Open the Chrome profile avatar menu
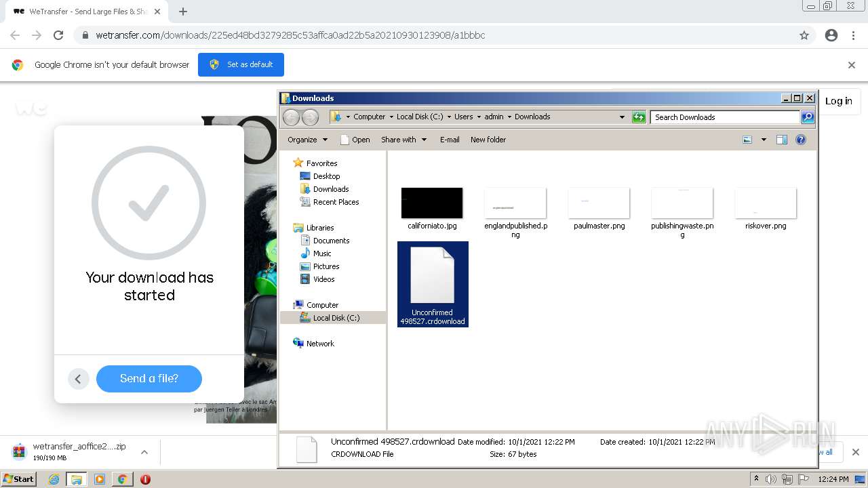Screen dimensions: 868x488 point(831,35)
